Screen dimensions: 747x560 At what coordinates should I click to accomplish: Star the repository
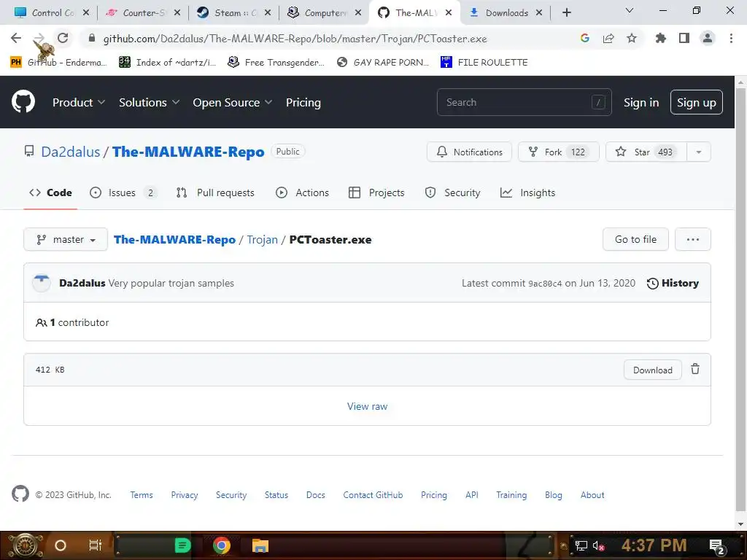coord(646,152)
